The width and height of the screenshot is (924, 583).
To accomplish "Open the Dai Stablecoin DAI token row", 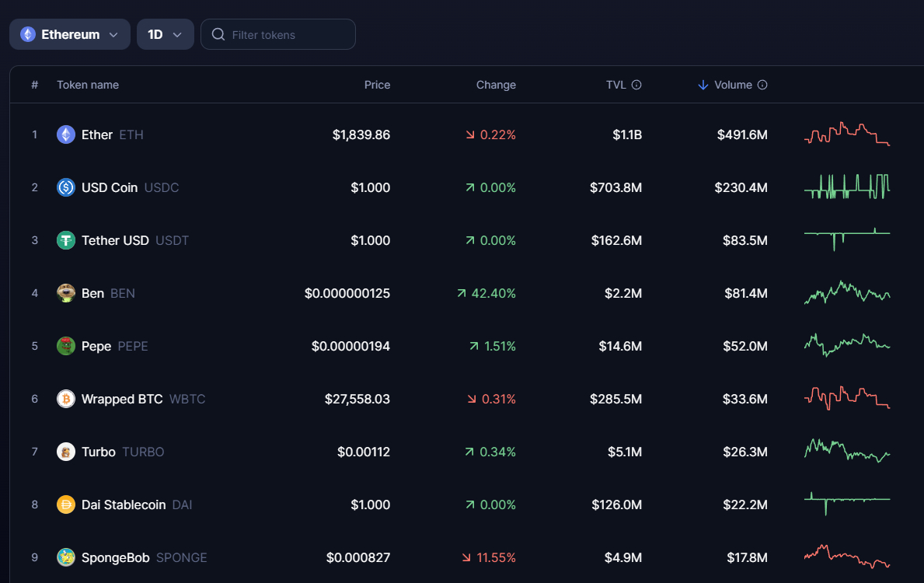I will [x=467, y=504].
